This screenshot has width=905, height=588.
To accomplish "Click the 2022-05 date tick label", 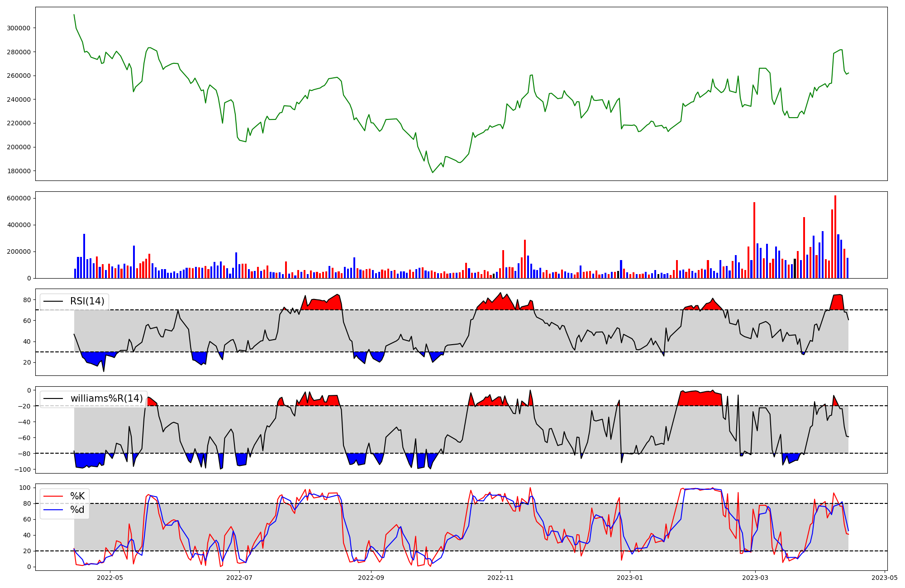I will point(110,578).
